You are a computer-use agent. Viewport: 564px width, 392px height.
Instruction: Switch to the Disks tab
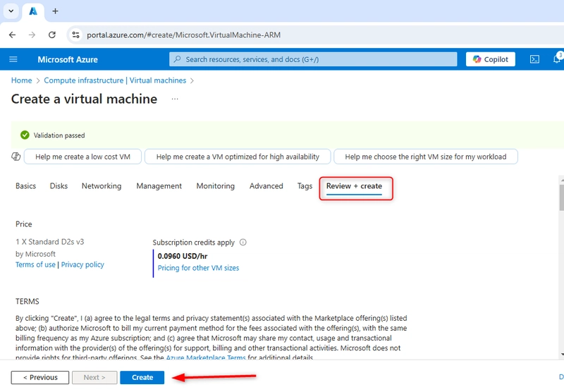tap(59, 186)
